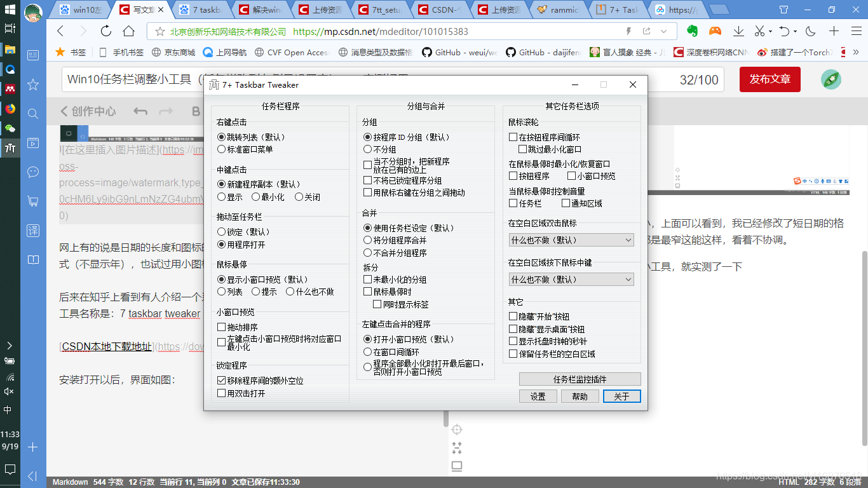The image size is (868, 488).
Task: Open the sidebar shopping cart icon
Action: [x=33, y=201]
